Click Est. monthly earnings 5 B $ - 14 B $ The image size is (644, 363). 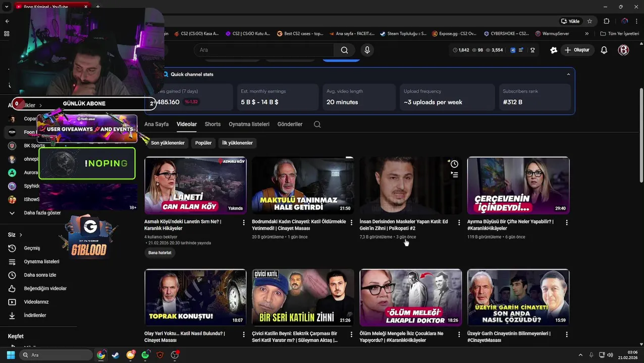[277, 97]
